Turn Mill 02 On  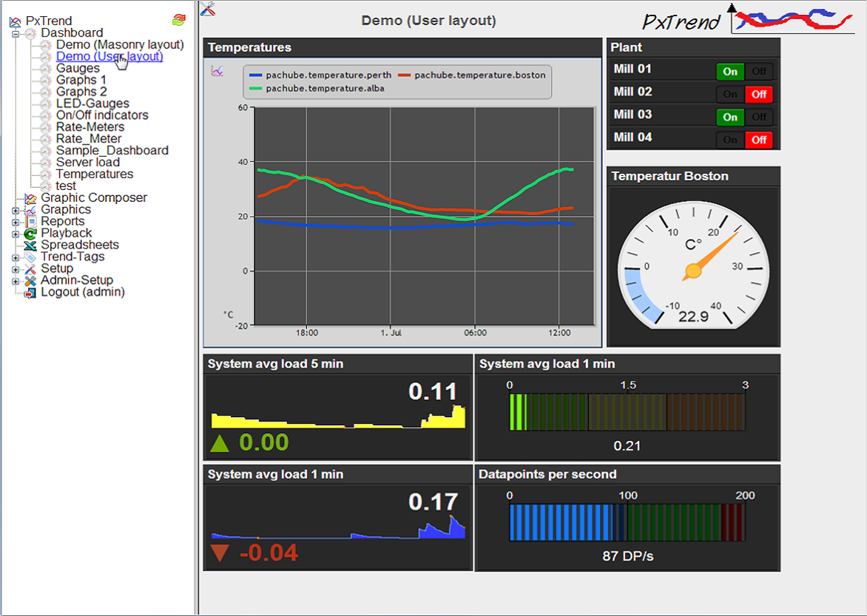pyautogui.click(x=730, y=95)
